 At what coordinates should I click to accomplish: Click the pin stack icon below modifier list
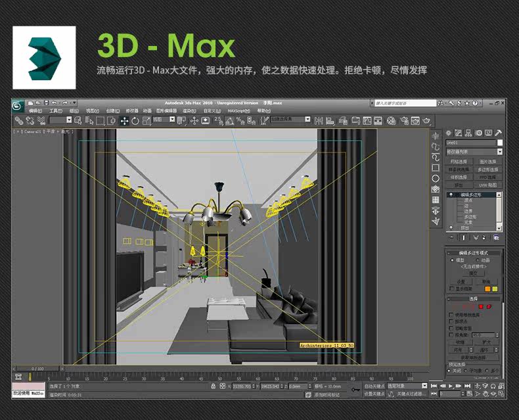point(451,237)
